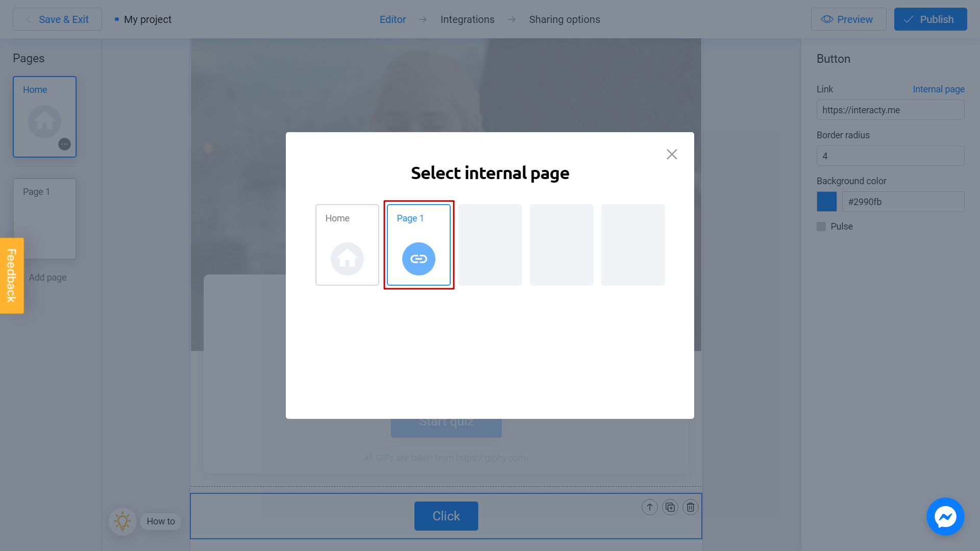The height and width of the screenshot is (551, 980).
Task: Toggle the Pulse checkbox on
Action: click(x=821, y=226)
